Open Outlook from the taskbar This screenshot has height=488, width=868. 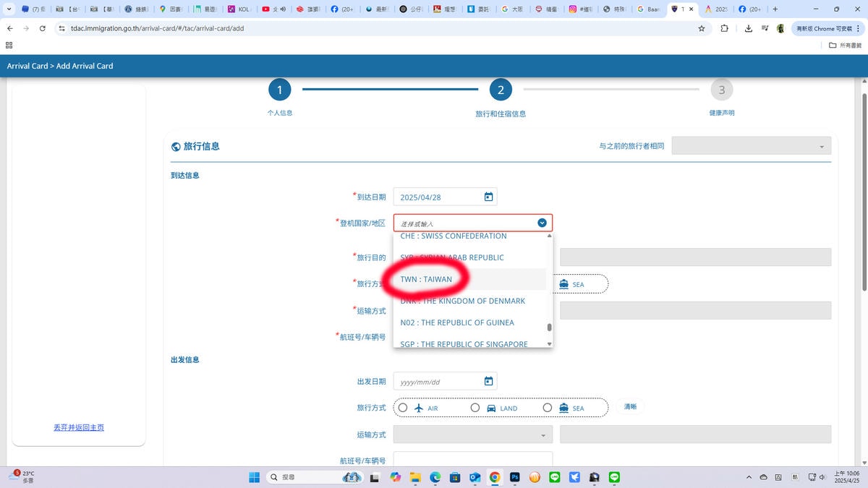tap(475, 477)
